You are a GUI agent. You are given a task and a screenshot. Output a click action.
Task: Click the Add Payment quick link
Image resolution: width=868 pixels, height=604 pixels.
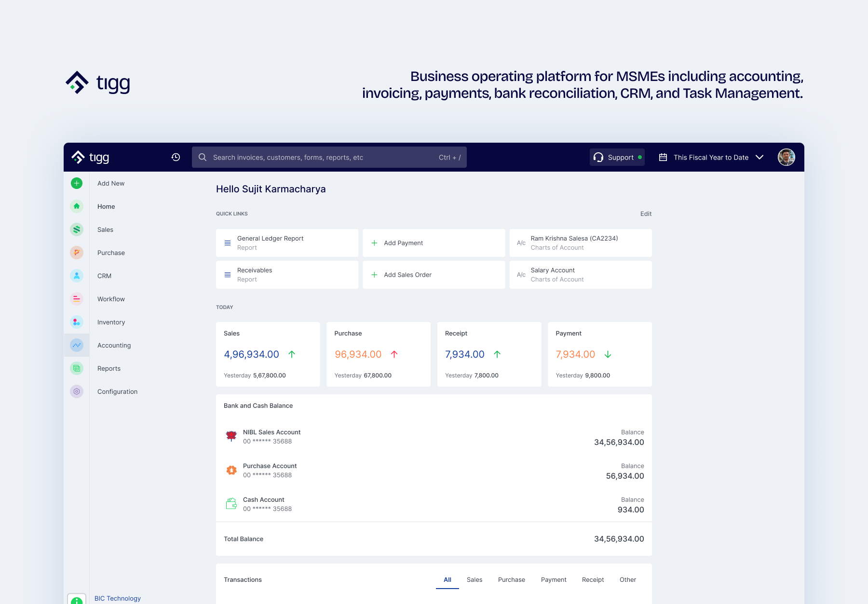point(434,243)
